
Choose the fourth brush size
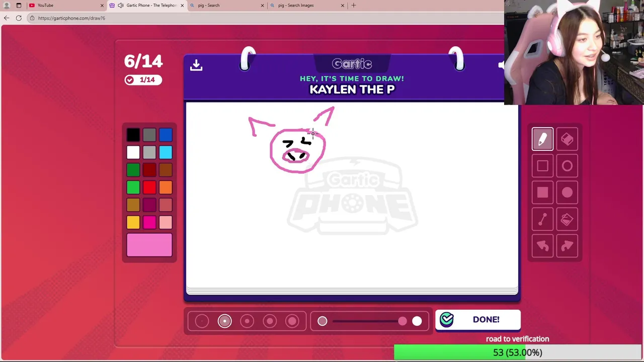(x=270, y=321)
